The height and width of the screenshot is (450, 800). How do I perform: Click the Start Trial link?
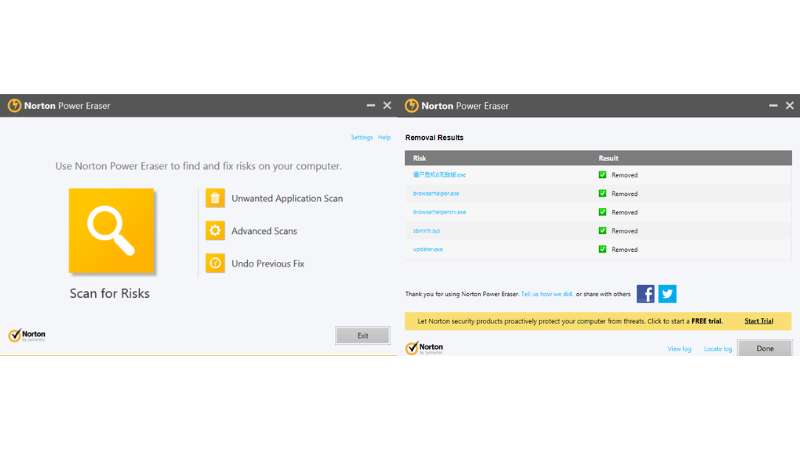point(759,321)
